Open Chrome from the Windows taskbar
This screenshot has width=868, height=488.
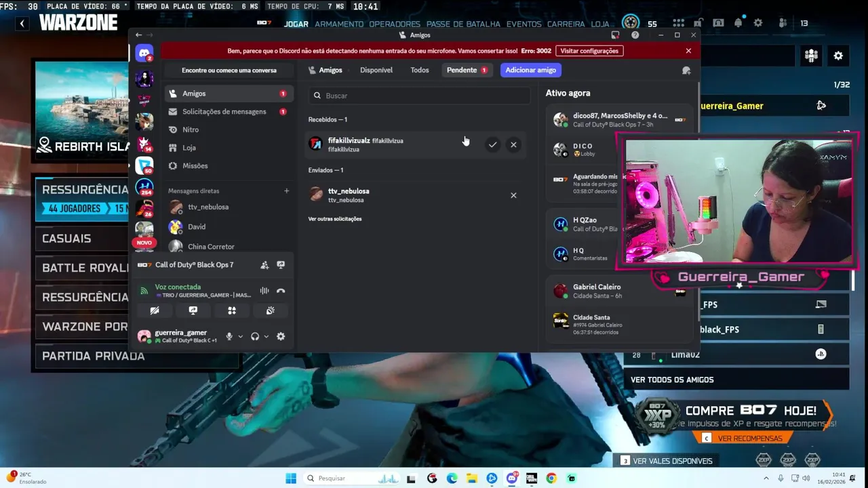coord(551,479)
